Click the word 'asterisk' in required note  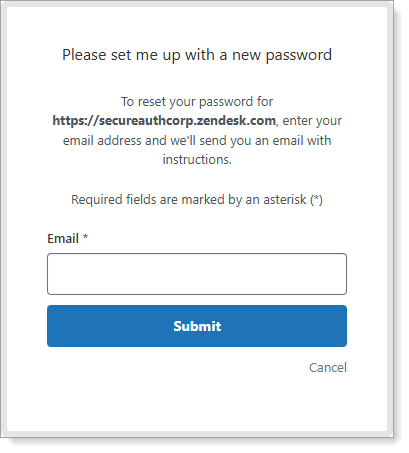(285, 199)
